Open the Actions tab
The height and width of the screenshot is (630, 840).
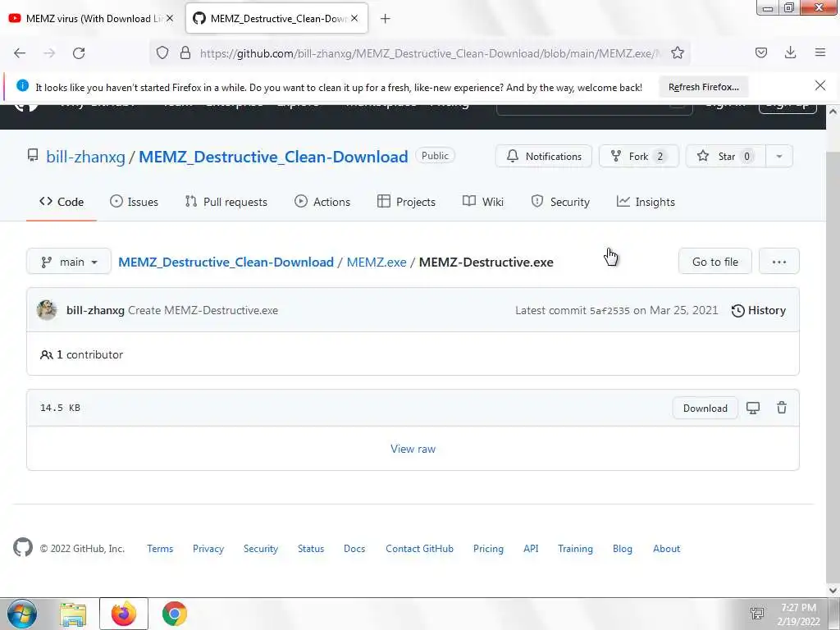322,202
